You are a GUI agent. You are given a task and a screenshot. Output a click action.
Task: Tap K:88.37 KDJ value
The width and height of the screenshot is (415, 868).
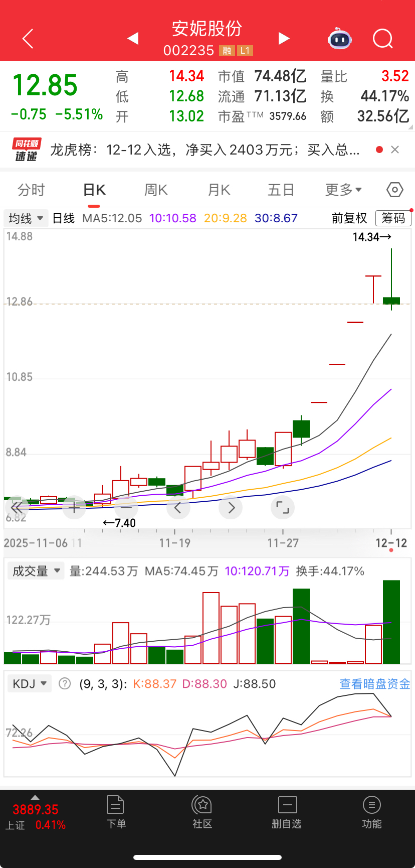click(x=154, y=684)
